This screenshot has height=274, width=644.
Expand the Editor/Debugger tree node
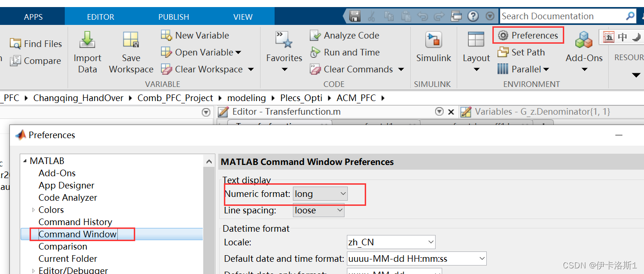click(32, 271)
